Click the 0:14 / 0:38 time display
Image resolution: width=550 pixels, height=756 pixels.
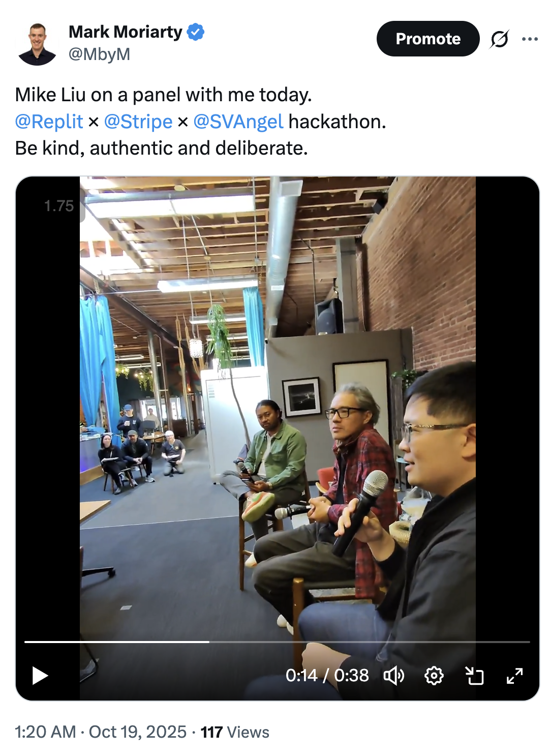[327, 675]
